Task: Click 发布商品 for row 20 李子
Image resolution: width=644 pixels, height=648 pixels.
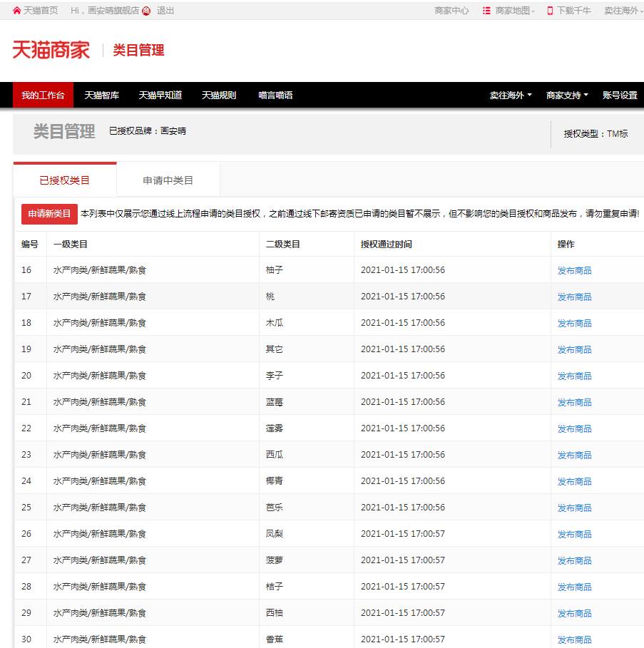Action: tap(575, 376)
